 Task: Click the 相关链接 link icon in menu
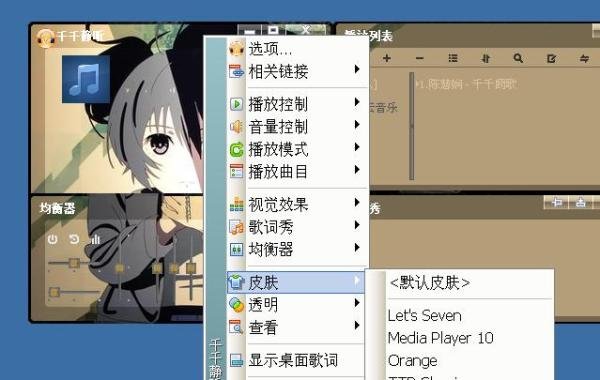pyautogui.click(x=236, y=72)
